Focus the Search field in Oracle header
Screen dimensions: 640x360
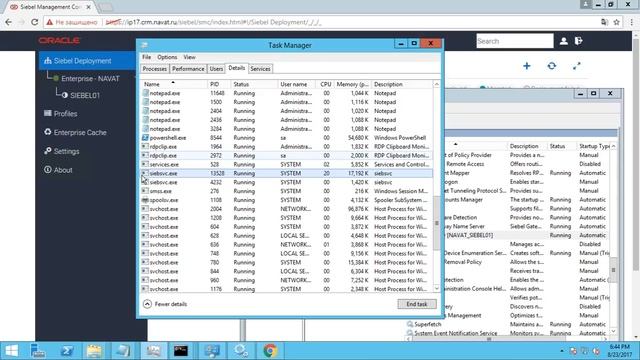(x=515, y=41)
